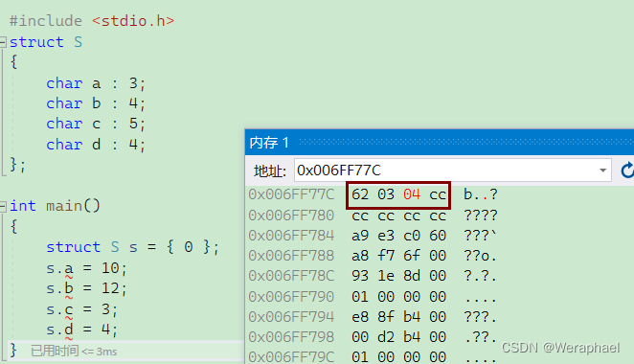Select byte e8 in row 0x006FF794
This screenshot has height=364, width=634.
360,317
